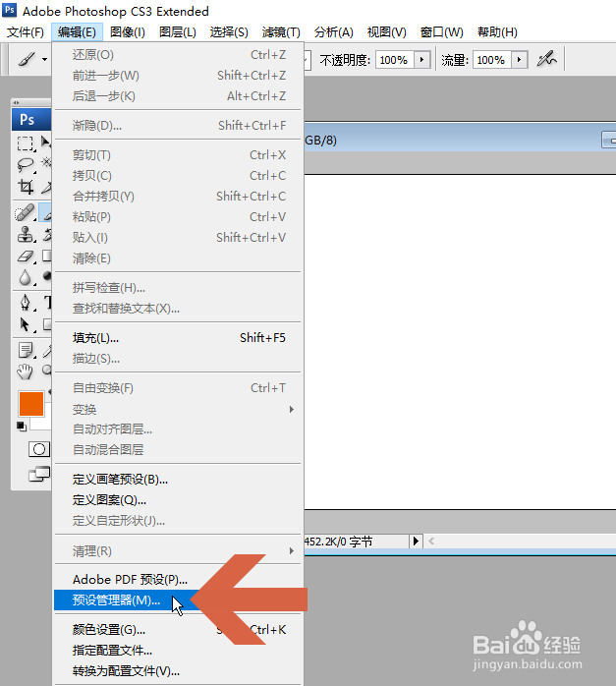Image resolution: width=616 pixels, height=686 pixels.
Task: Open the 分析(A) menu
Action: tap(334, 31)
